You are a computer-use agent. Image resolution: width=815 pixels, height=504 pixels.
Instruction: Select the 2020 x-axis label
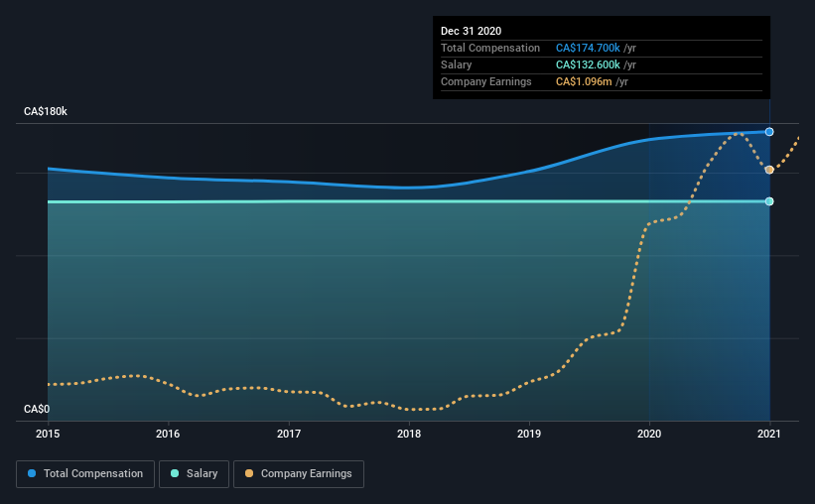pos(649,434)
